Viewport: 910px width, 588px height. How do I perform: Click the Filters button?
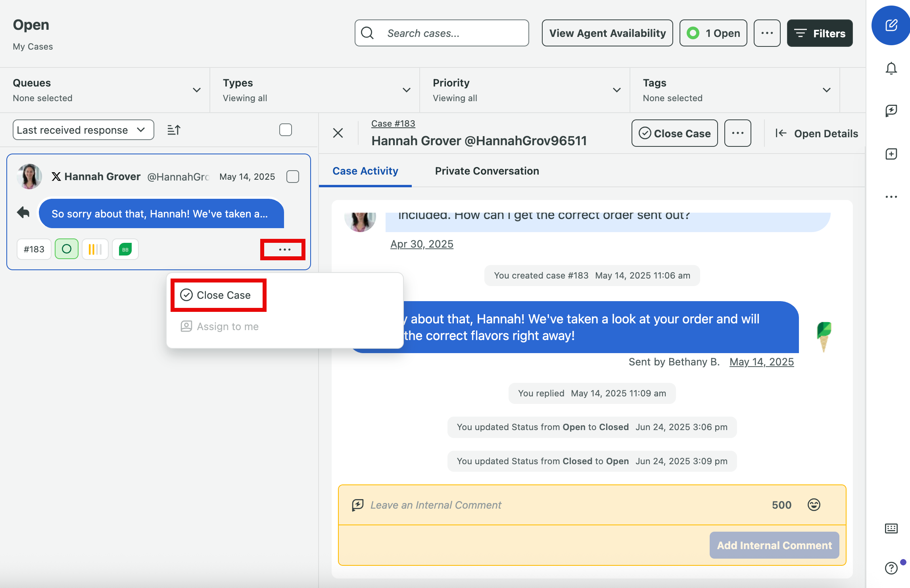(x=820, y=33)
